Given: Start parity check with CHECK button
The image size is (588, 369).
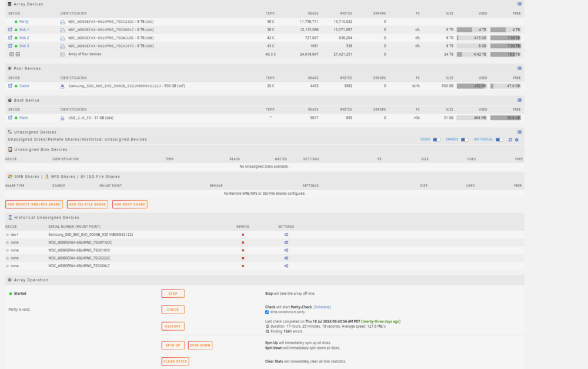Looking at the screenshot, I should [x=173, y=310].
